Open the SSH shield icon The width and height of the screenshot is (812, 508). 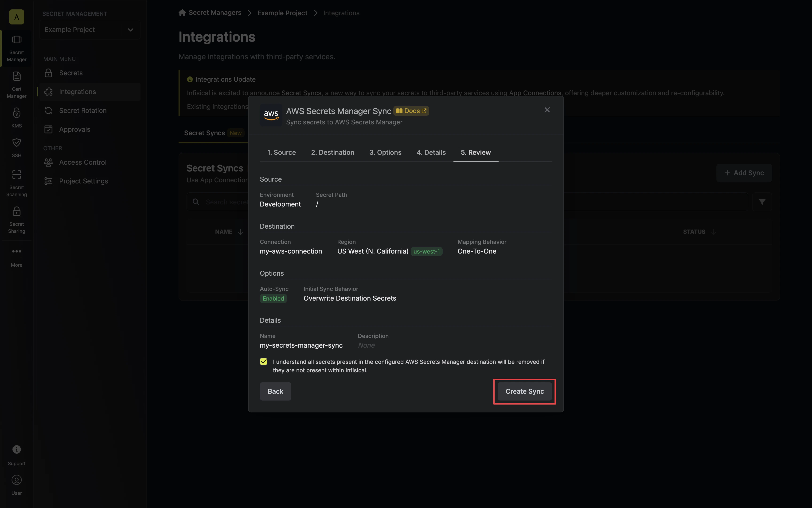(16, 143)
